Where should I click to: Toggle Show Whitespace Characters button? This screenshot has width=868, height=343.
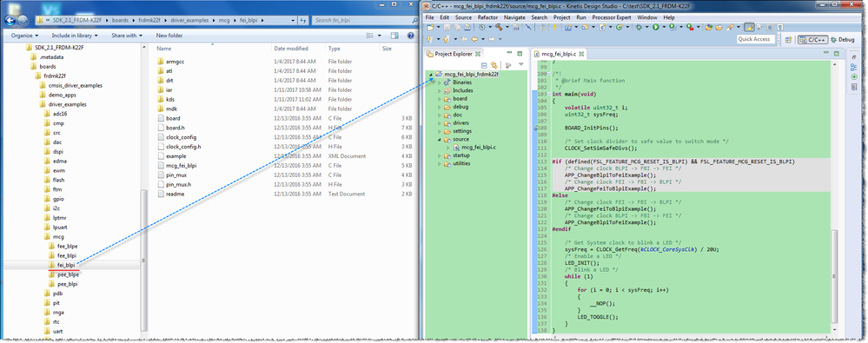[x=780, y=27]
